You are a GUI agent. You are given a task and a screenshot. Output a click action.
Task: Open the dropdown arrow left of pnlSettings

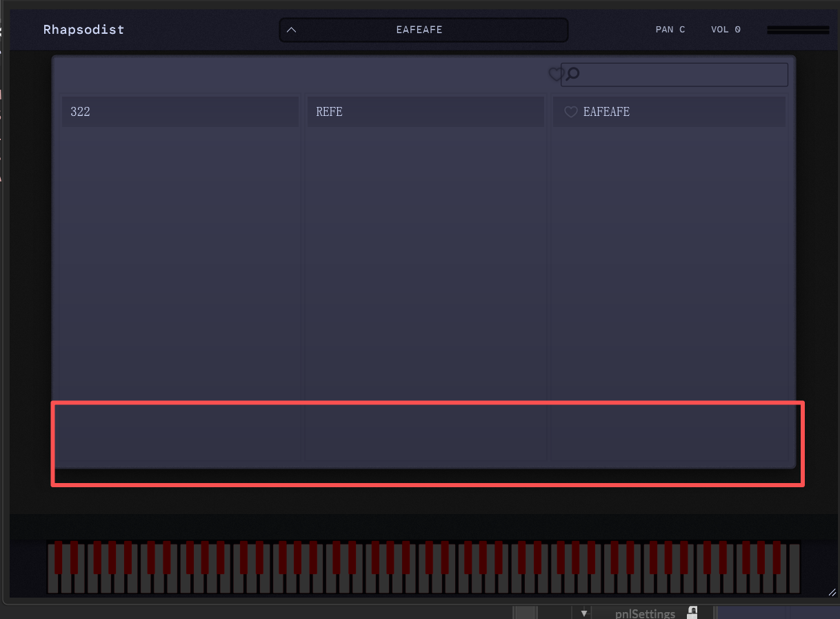(x=584, y=613)
